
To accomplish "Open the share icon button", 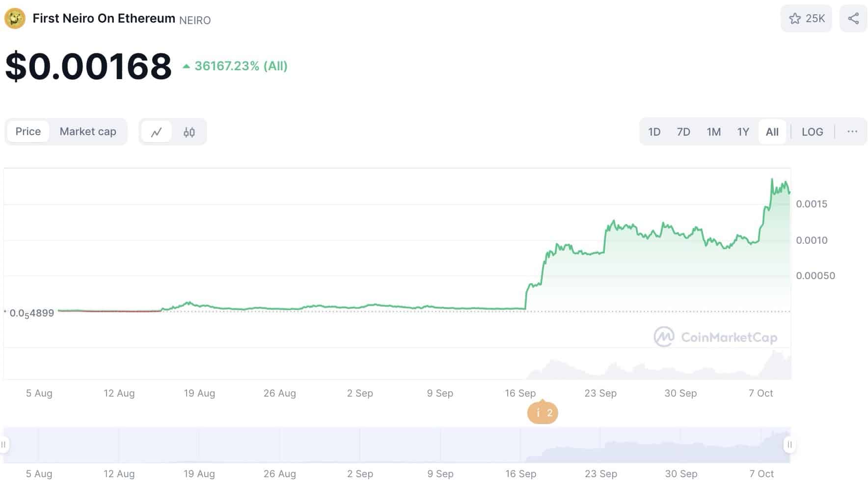I will coord(853,19).
